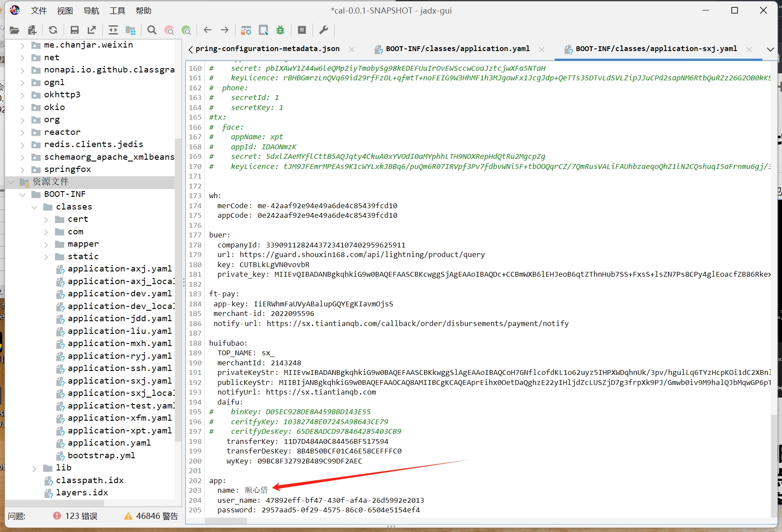Click the save all toolbar icon
Screen dimensions: 782x532
(74, 30)
